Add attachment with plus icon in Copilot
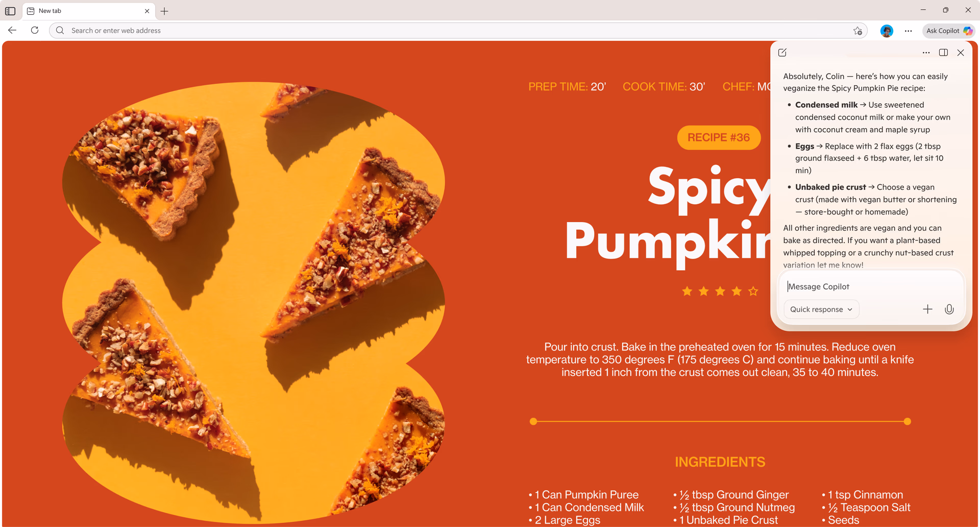The height and width of the screenshot is (527, 980). coord(927,309)
